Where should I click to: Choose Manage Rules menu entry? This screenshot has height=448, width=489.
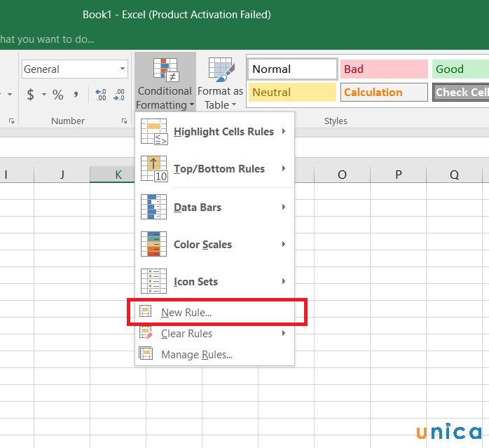[196, 355]
